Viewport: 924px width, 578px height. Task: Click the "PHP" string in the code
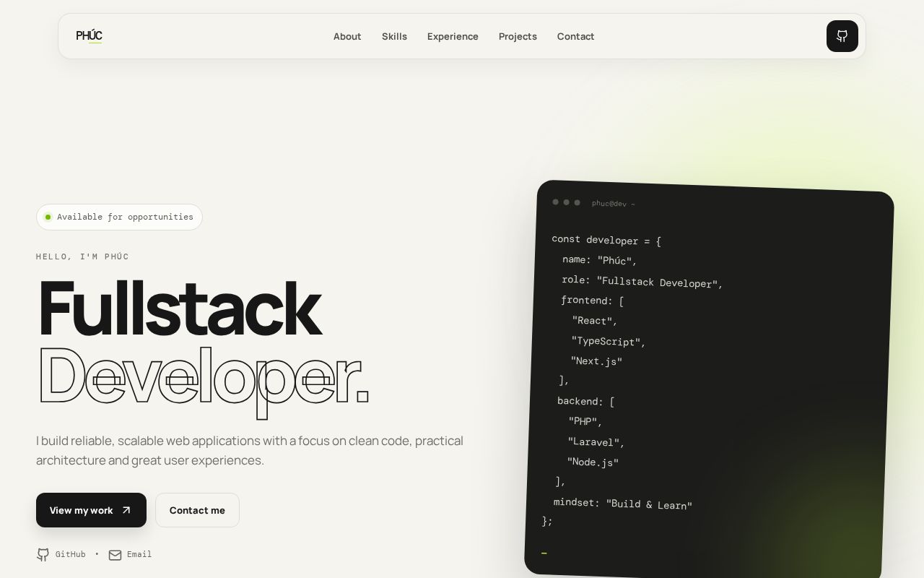(x=585, y=421)
